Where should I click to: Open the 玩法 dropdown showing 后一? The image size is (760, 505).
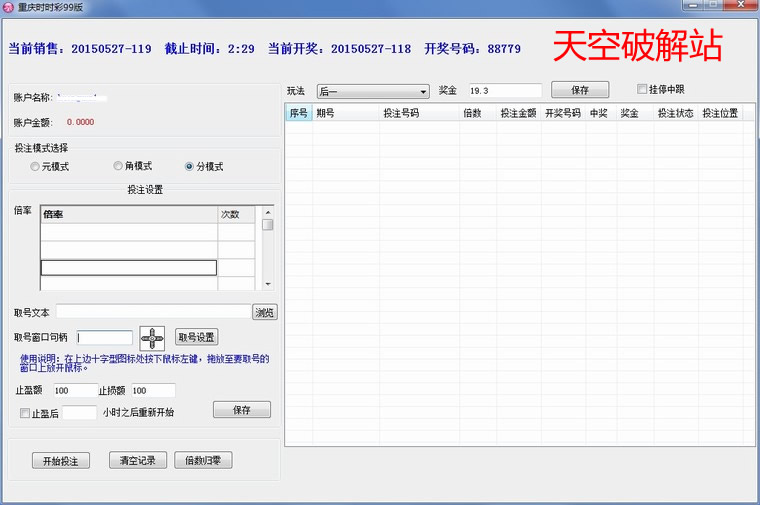click(372, 91)
